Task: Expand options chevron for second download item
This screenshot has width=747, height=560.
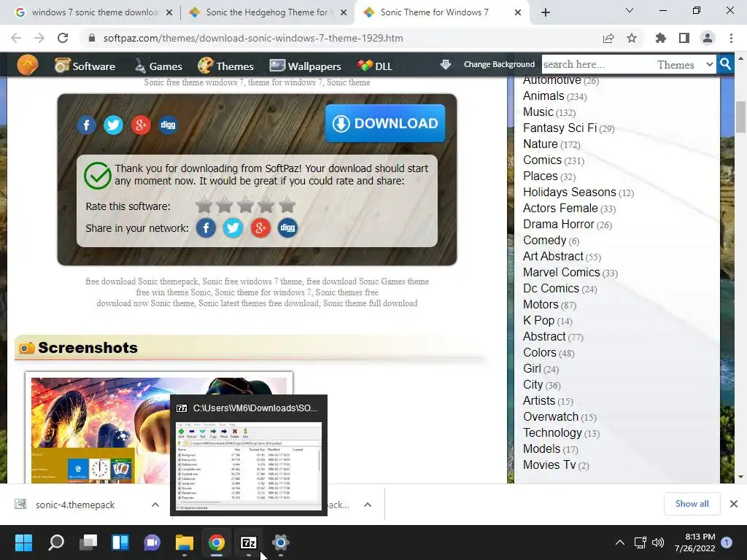Action: [368, 505]
